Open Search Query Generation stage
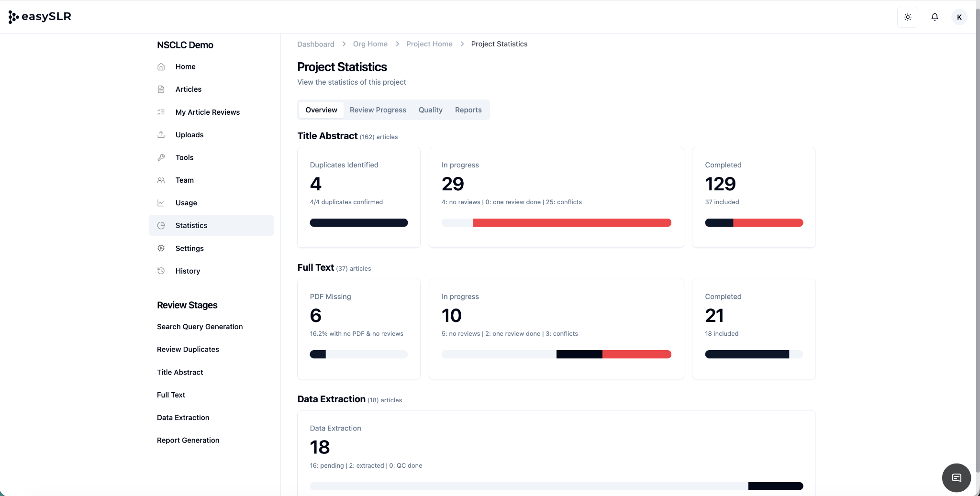This screenshot has width=980, height=496. tap(200, 327)
